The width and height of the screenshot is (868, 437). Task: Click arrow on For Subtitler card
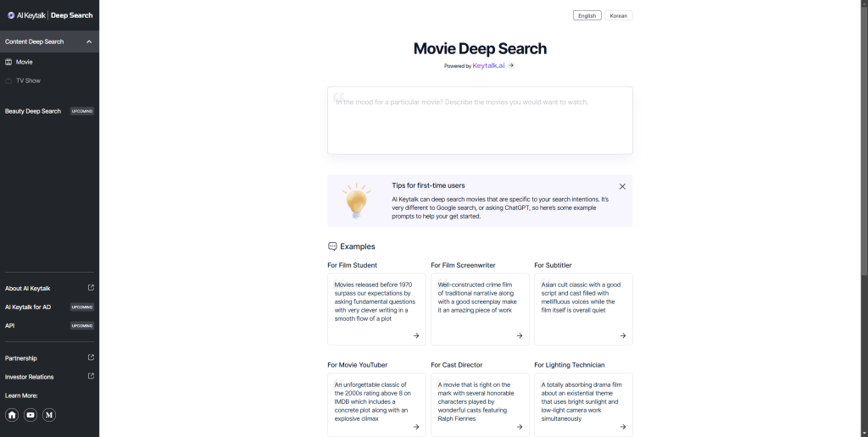pyautogui.click(x=623, y=335)
